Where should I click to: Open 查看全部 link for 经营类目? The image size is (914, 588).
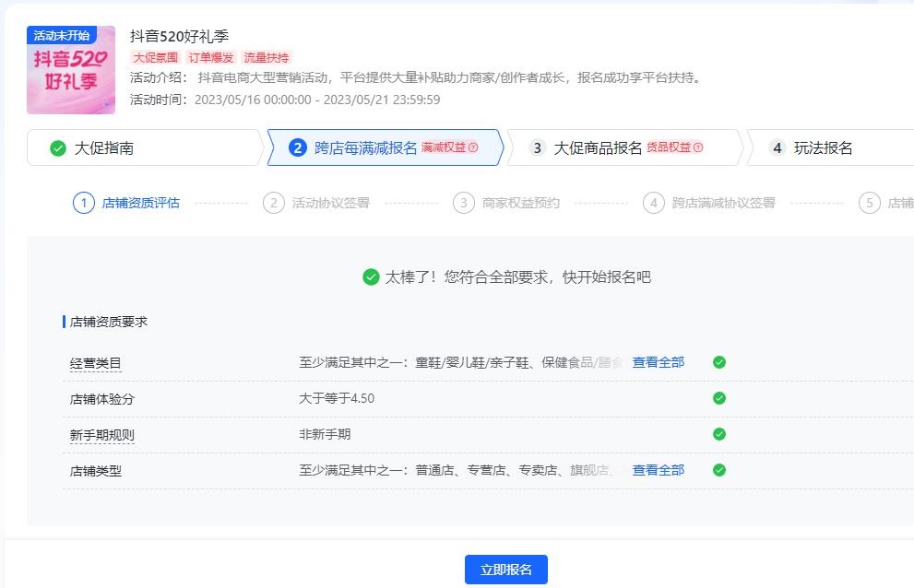point(659,362)
